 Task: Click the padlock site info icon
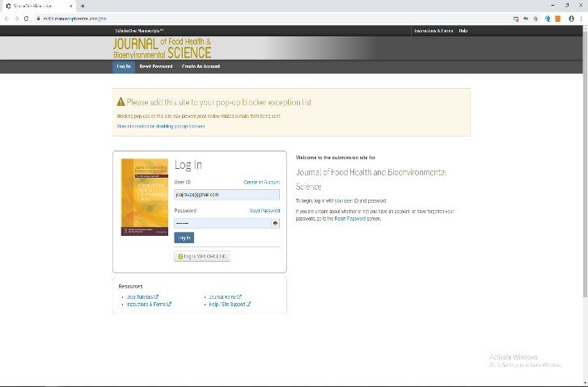(x=38, y=19)
